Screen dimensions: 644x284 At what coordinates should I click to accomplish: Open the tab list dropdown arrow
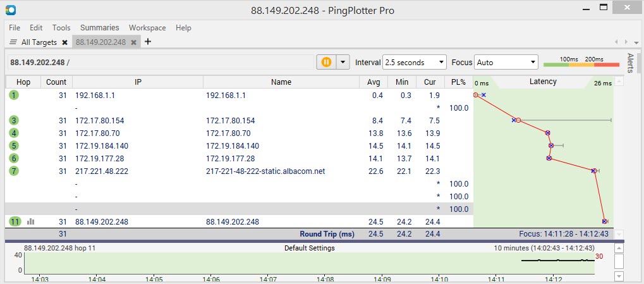click(636, 42)
